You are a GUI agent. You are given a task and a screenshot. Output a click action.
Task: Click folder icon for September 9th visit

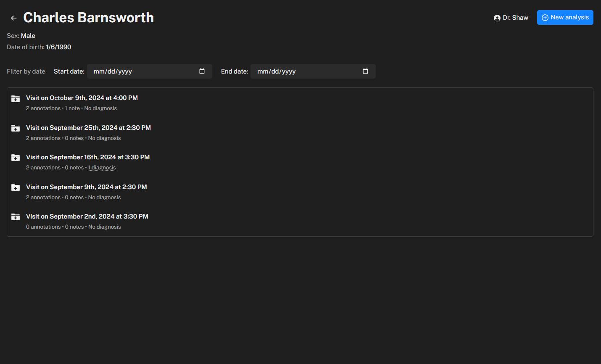tap(16, 187)
